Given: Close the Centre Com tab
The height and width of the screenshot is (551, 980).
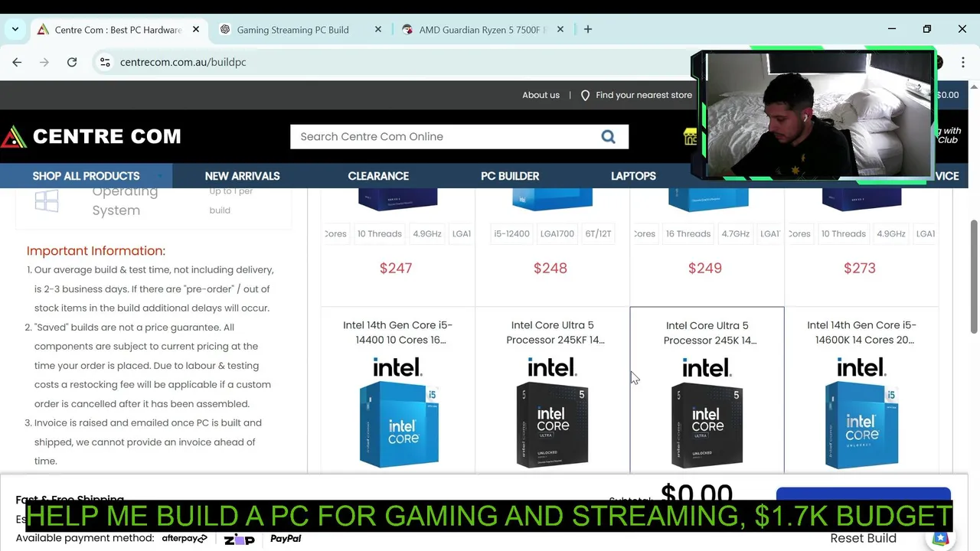Looking at the screenshot, I should [x=196, y=29].
